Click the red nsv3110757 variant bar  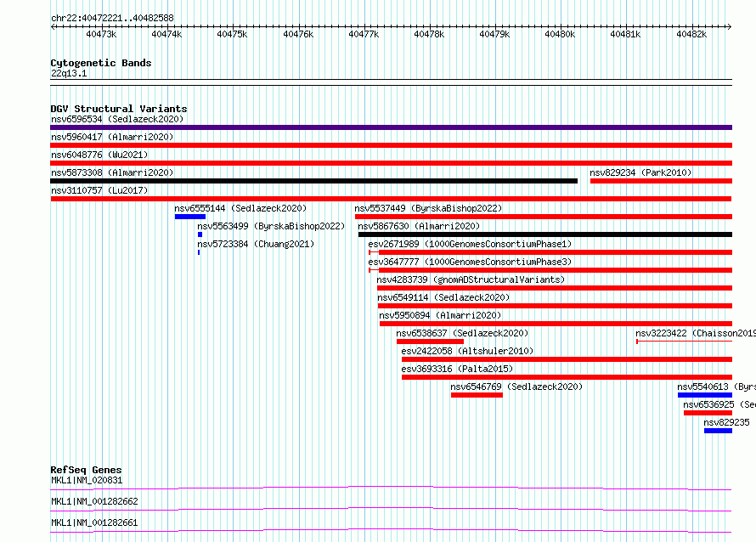tap(391, 199)
